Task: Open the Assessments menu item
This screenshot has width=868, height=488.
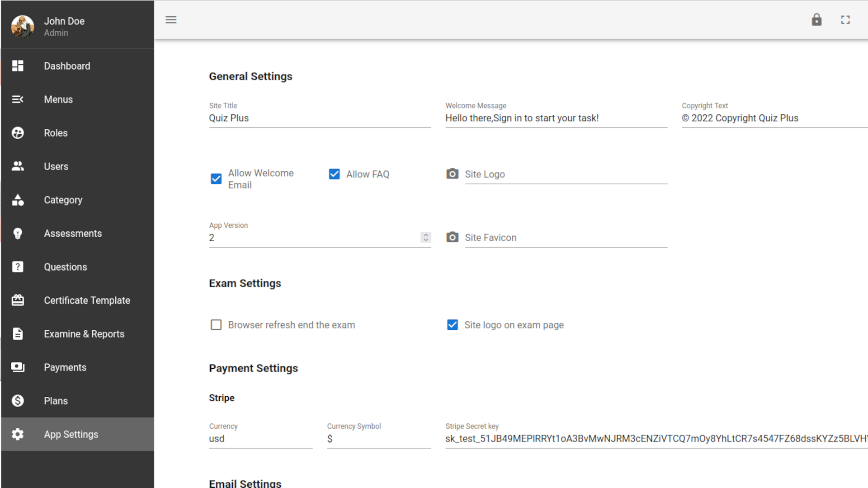Action: click(x=73, y=234)
